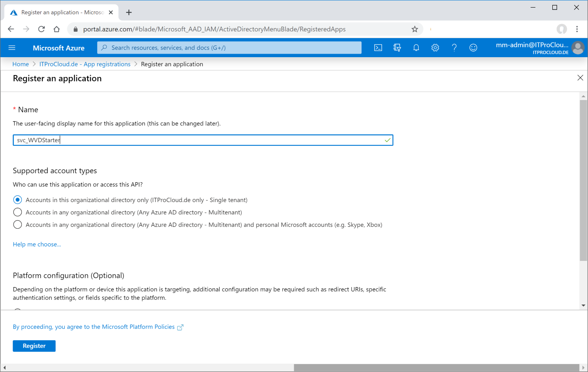Image resolution: width=588 pixels, height=372 pixels.
Task: Click the Microsoft Azure logo text
Action: (59, 48)
